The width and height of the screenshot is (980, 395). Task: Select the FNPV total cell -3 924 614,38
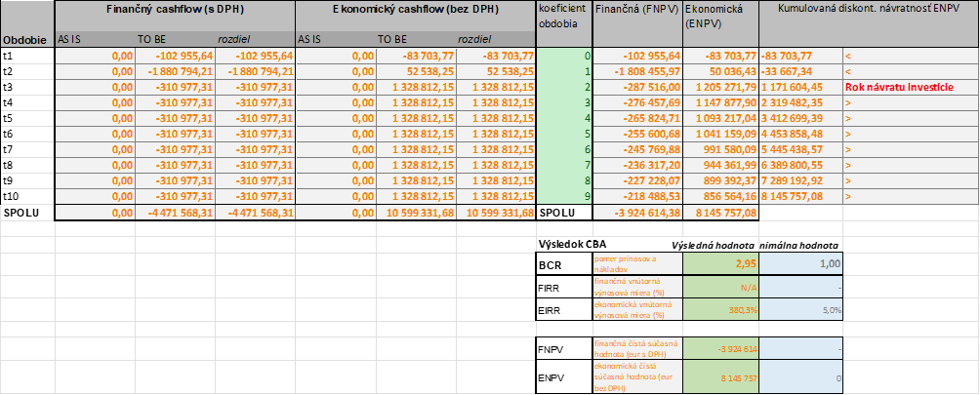636,212
